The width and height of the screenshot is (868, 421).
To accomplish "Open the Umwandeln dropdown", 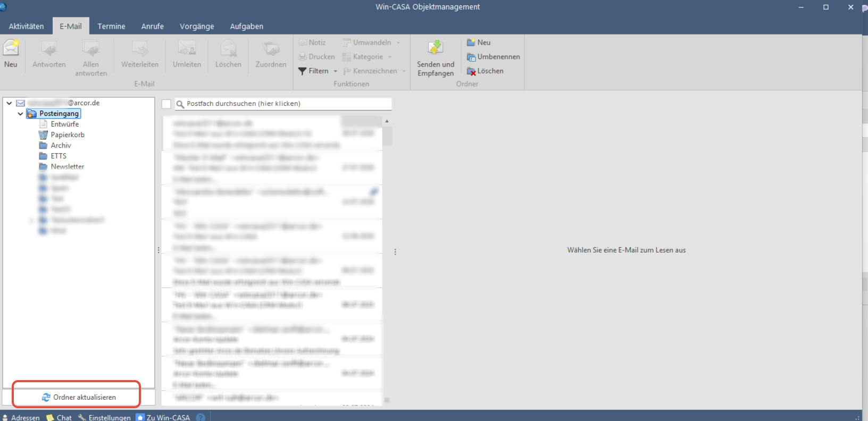I will click(371, 43).
